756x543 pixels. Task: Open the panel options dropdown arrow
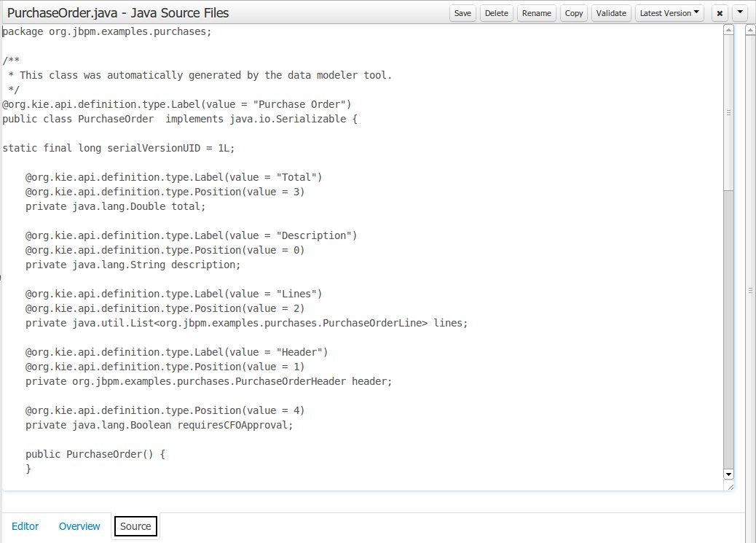[x=739, y=13]
